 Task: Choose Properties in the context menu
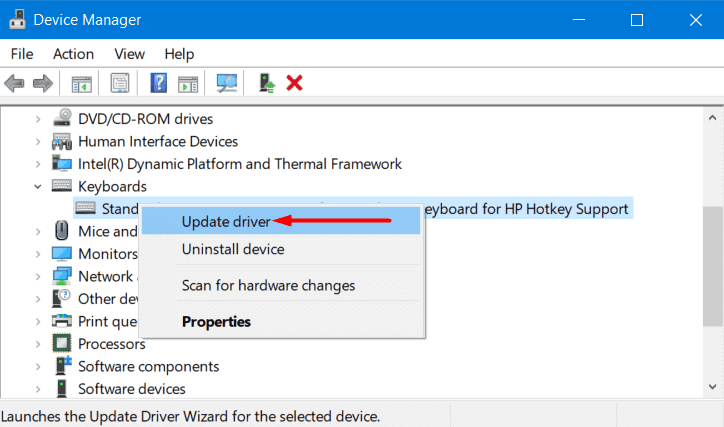point(281,321)
